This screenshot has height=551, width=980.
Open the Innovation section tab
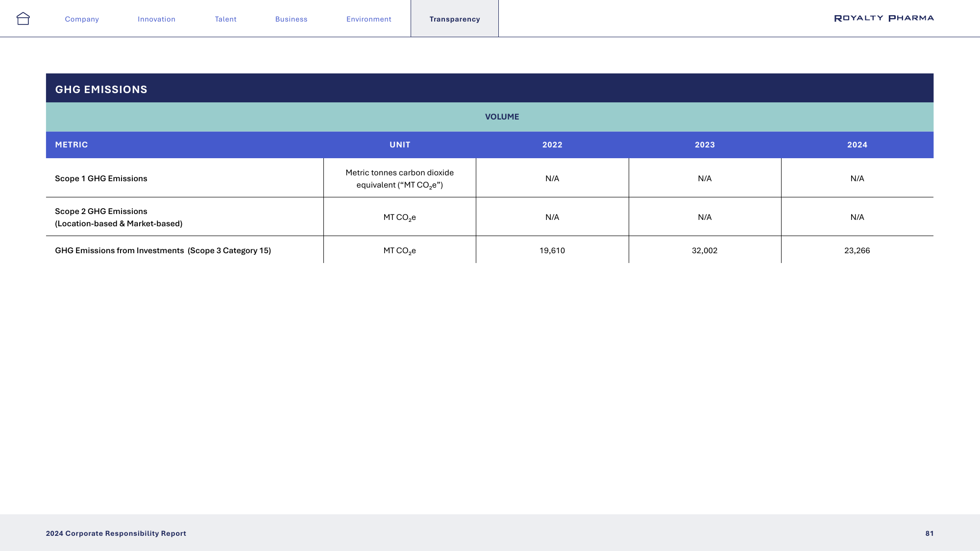point(156,19)
